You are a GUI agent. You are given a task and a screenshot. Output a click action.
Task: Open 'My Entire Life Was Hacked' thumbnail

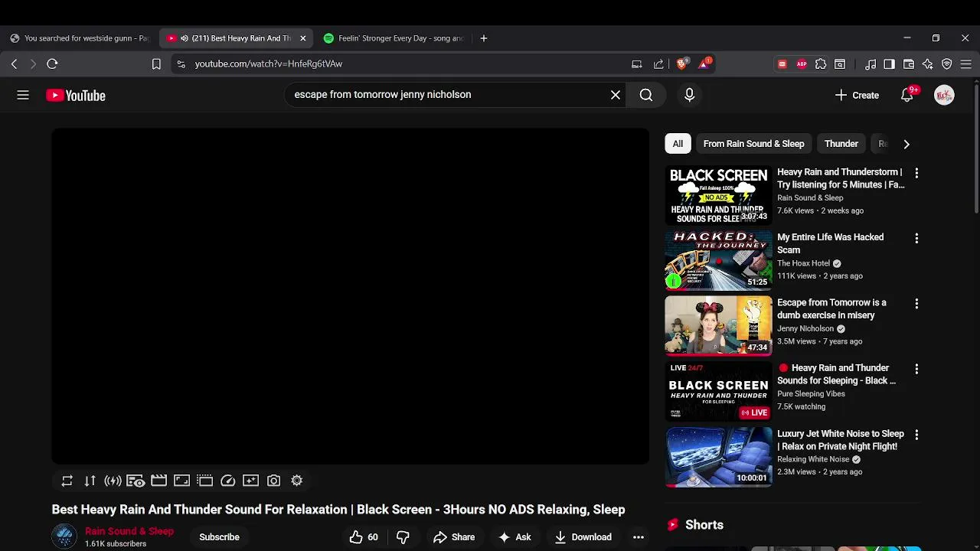pyautogui.click(x=718, y=260)
